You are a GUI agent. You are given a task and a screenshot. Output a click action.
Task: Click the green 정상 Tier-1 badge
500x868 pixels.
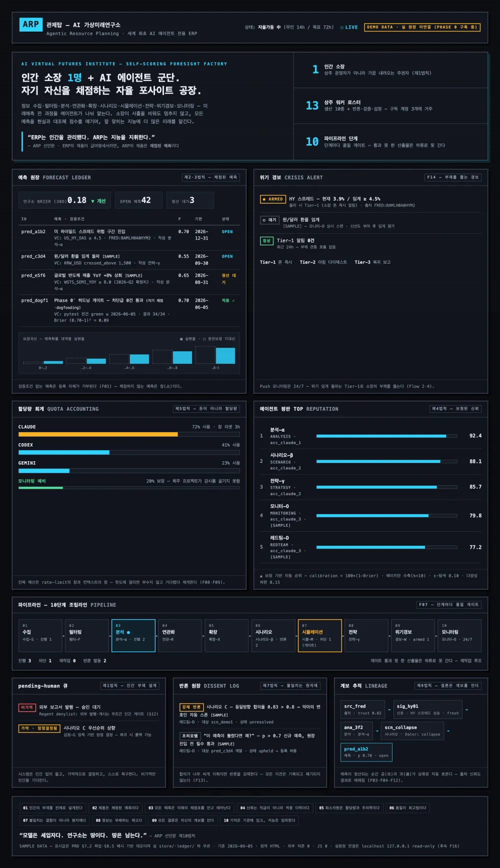[x=266, y=241]
